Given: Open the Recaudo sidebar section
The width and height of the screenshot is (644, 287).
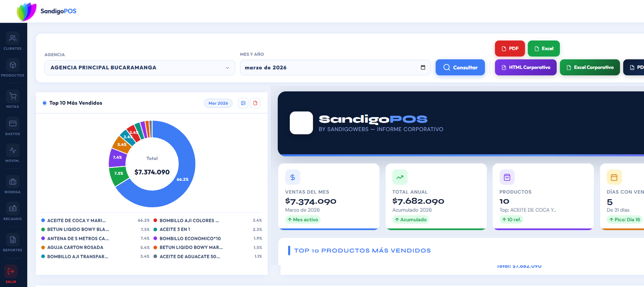Looking at the screenshot, I should 12,212.
